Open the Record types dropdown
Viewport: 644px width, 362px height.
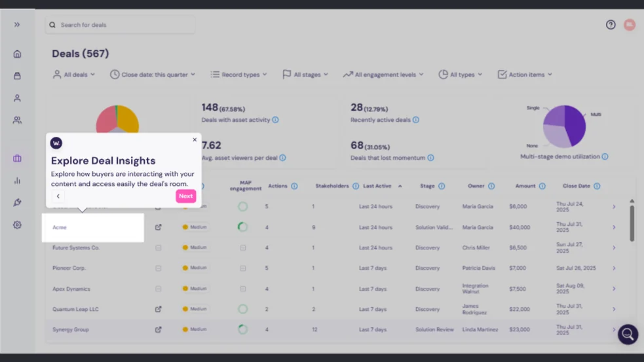238,74
